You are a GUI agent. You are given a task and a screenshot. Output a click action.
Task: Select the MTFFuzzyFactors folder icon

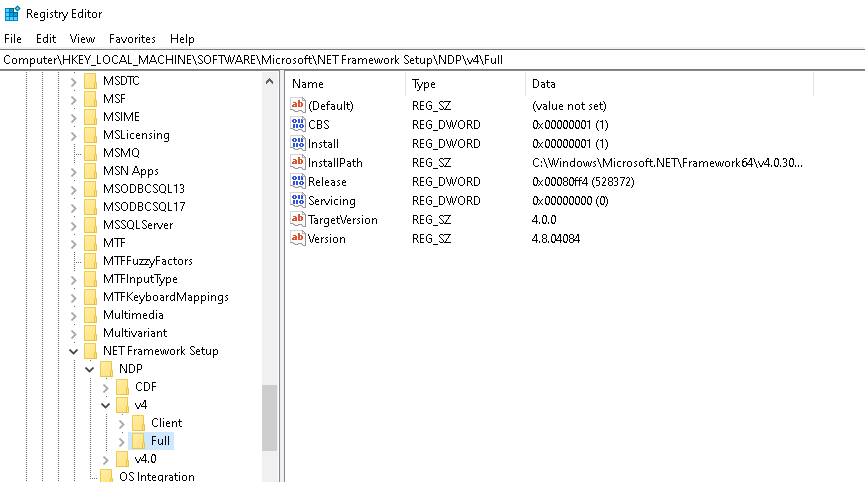click(90, 261)
